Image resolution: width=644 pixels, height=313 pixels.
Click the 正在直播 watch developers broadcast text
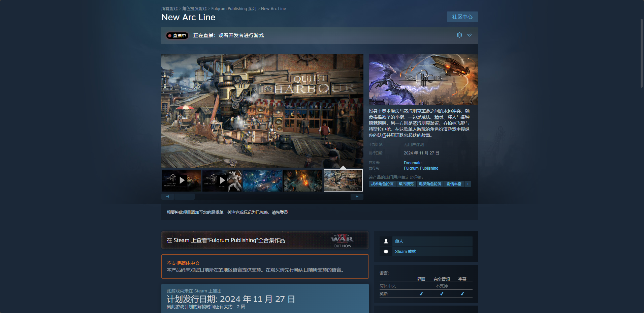click(228, 35)
